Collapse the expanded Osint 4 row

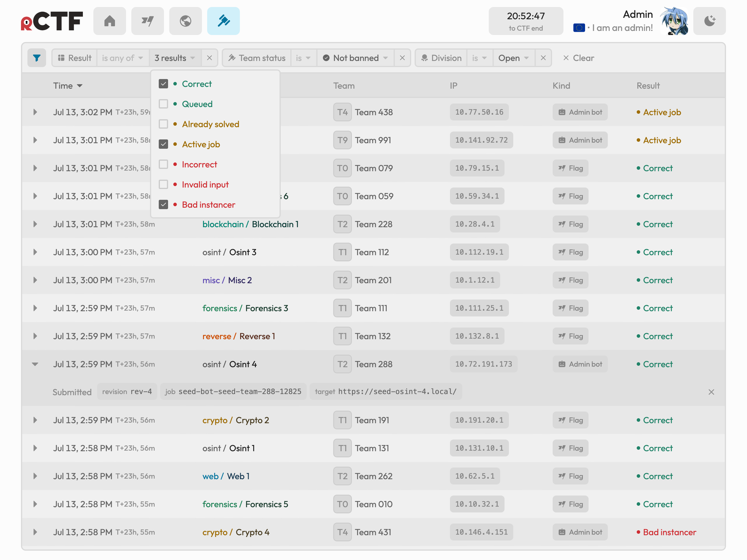[x=35, y=364]
